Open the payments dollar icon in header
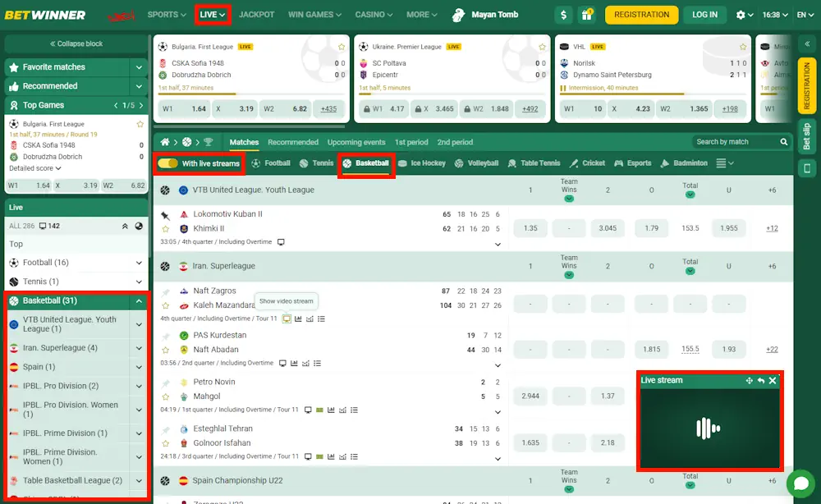The height and width of the screenshot is (504, 821). pos(562,14)
